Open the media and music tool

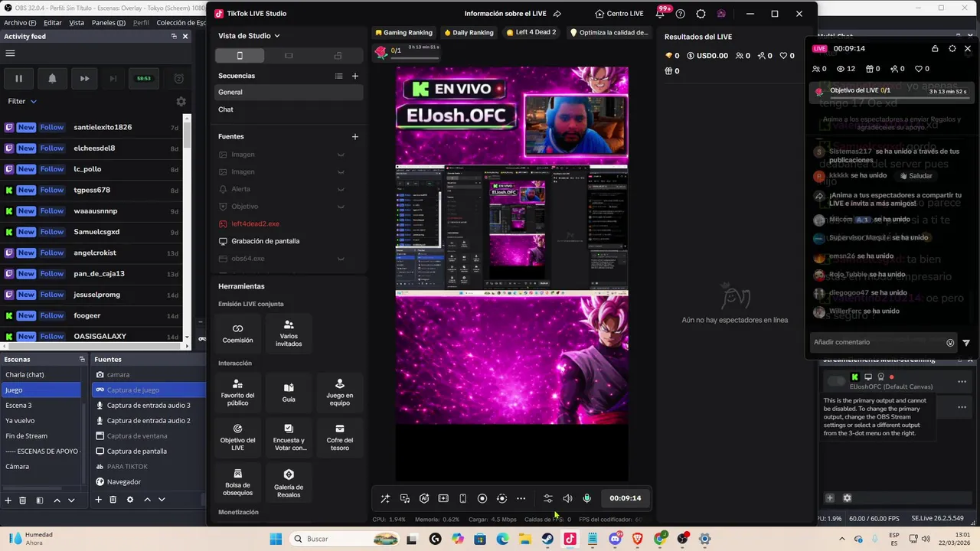tap(405, 498)
